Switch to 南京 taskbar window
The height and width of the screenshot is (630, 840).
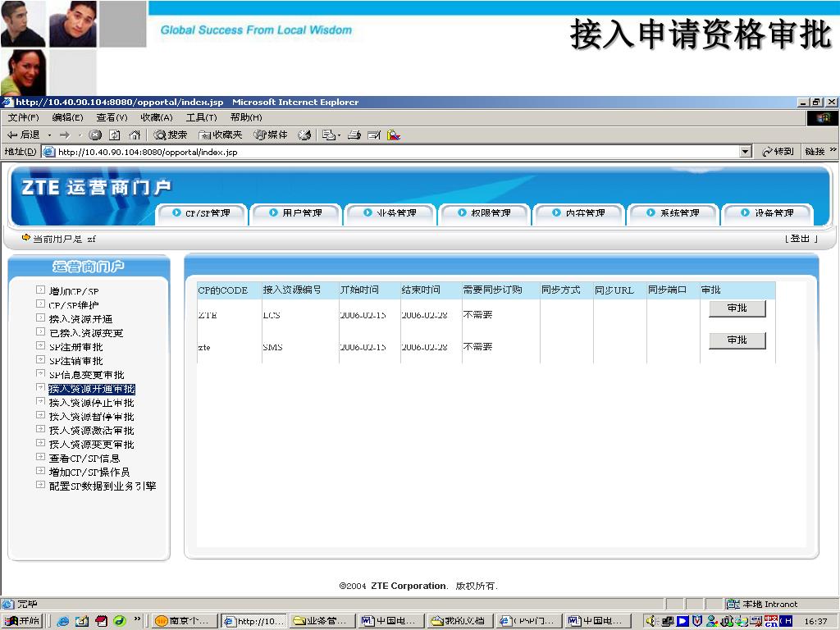click(185, 621)
